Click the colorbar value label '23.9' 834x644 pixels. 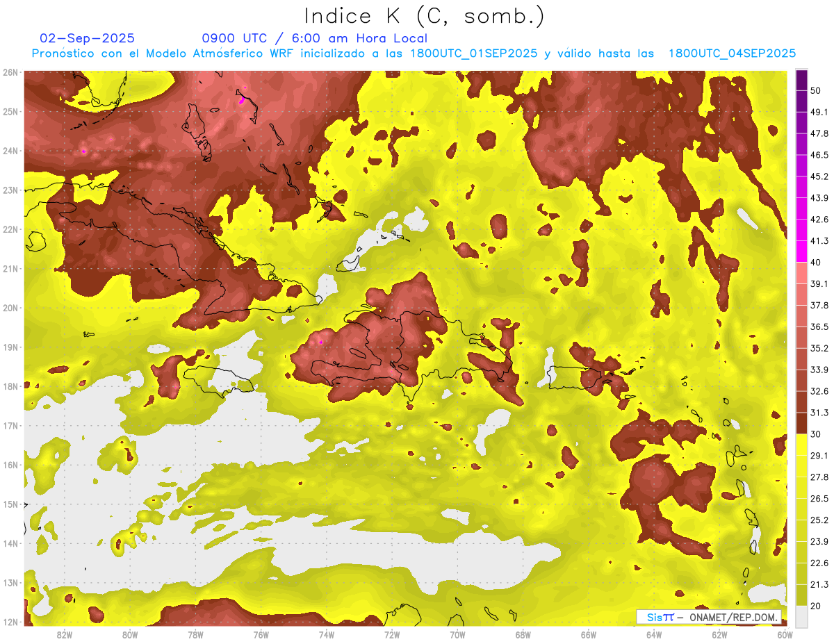[x=819, y=542]
